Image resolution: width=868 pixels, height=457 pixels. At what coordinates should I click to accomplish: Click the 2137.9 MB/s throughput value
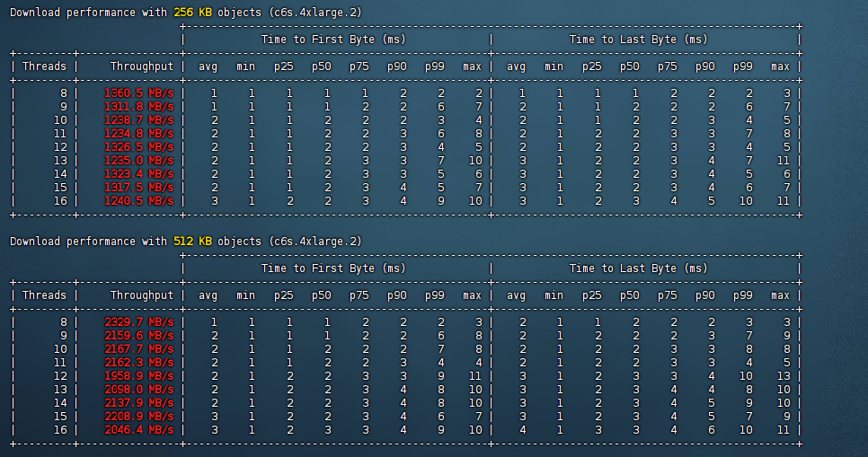click(139, 403)
